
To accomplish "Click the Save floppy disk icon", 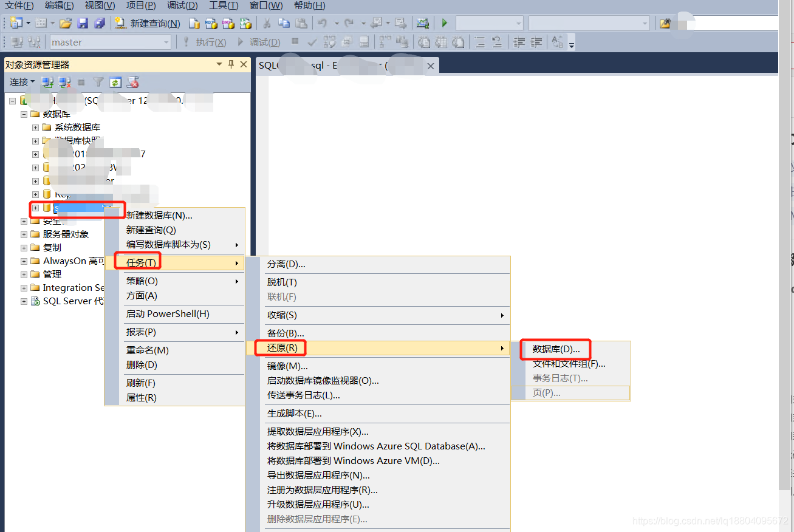I will pyautogui.click(x=83, y=23).
